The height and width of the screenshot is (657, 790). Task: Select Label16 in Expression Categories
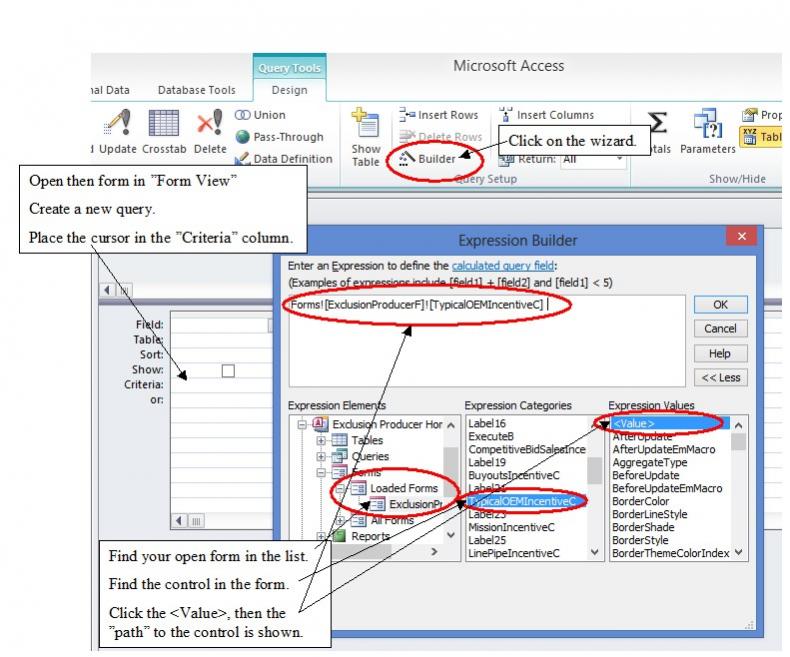(487, 423)
